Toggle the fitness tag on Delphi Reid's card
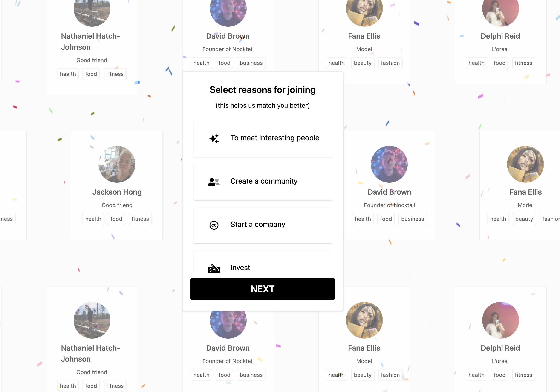 pyautogui.click(x=523, y=375)
